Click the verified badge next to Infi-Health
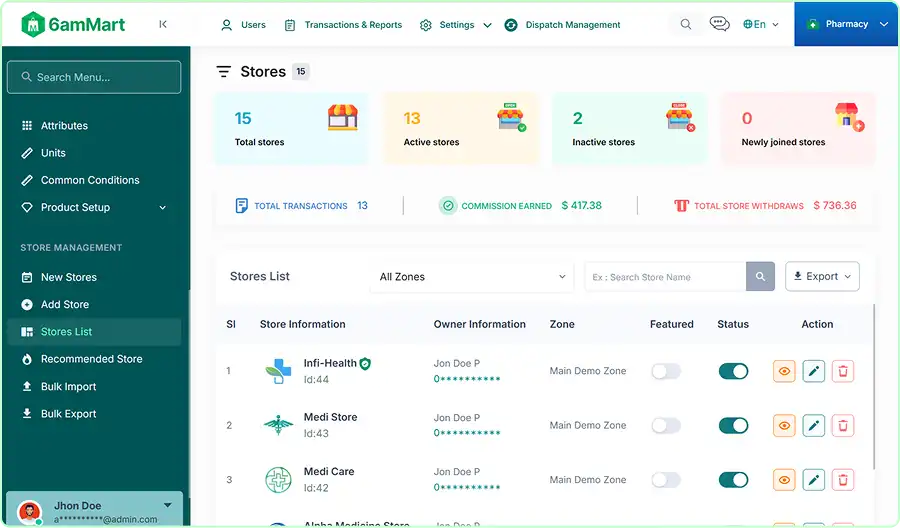This screenshot has height=528, width=900. pyautogui.click(x=365, y=363)
